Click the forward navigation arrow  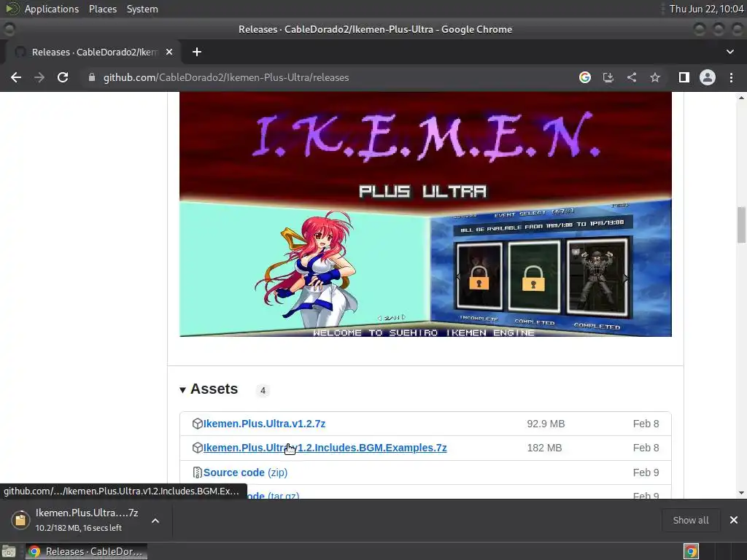click(x=39, y=77)
